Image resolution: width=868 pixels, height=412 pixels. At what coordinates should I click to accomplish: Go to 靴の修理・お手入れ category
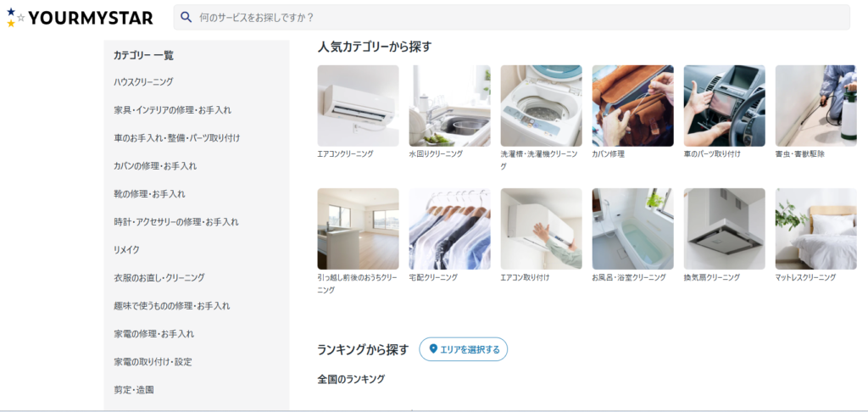pyautogui.click(x=149, y=194)
